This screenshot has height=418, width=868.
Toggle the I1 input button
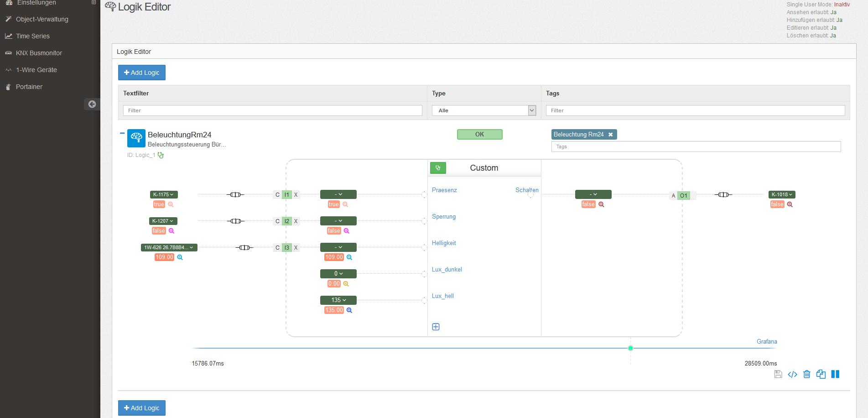pyautogui.click(x=286, y=195)
